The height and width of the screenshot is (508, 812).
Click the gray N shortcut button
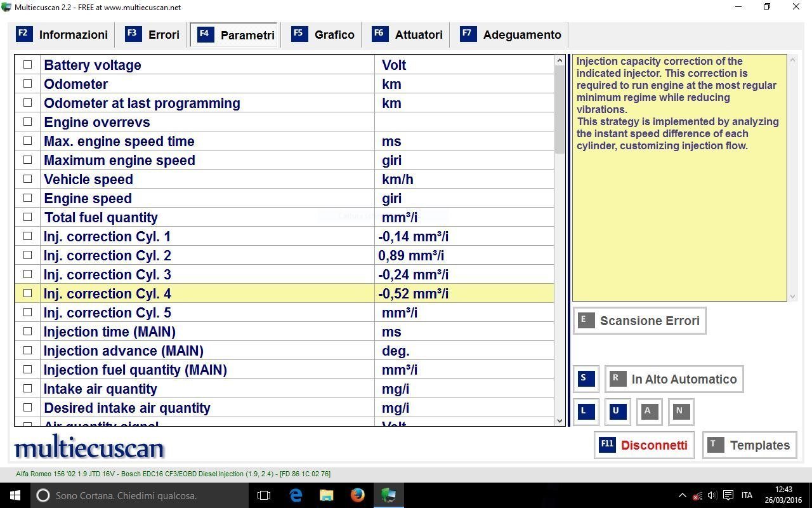tap(681, 411)
